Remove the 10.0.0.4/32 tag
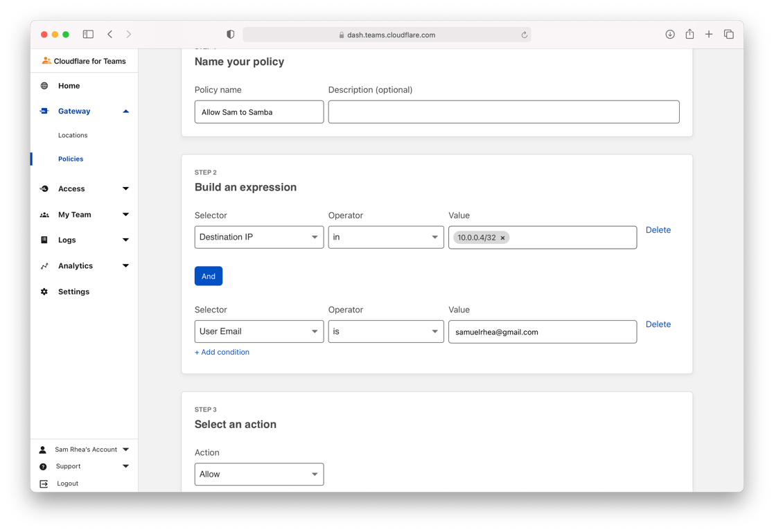Viewport: 774px width, 532px height. [502, 238]
